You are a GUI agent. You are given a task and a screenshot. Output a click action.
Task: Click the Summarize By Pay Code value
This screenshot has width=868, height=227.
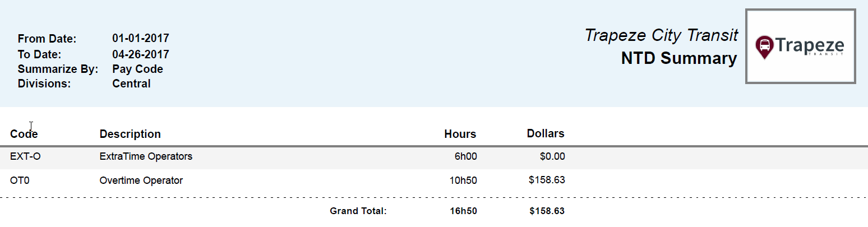click(x=137, y=69)
